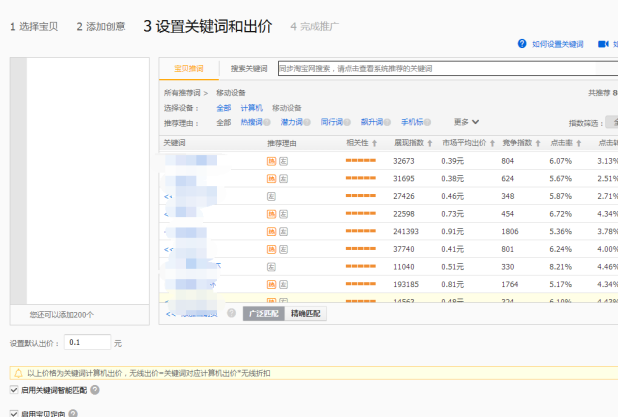The height and width of the screenshot is (417, 618).
Task: Click gray help icon left of 广泛匹配
Action: click(x=231, y=313)
